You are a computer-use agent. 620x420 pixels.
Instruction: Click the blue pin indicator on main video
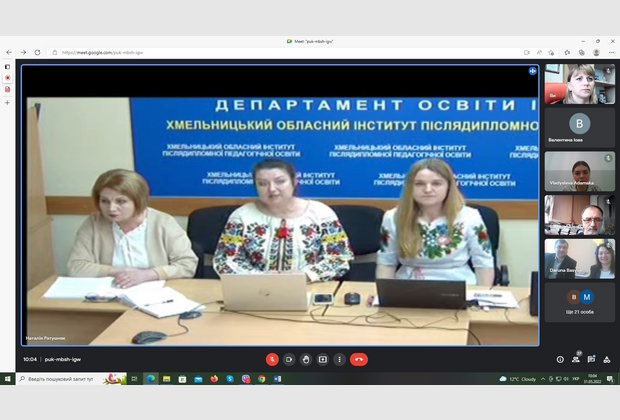532,71
